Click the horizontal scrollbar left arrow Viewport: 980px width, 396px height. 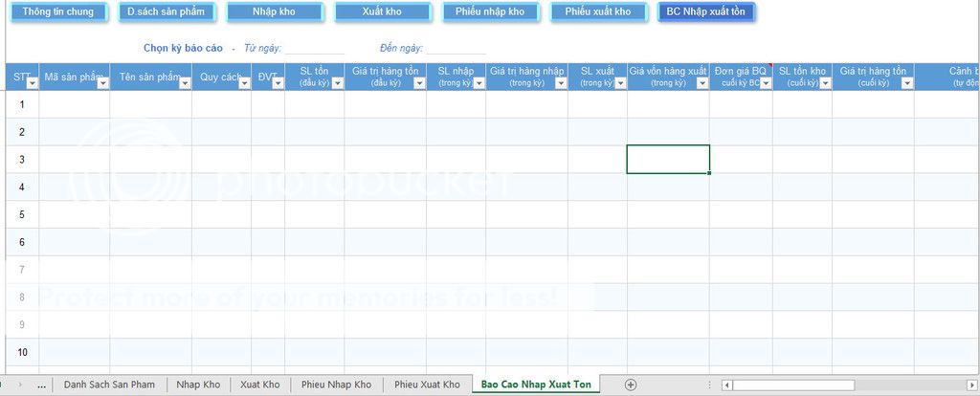[x=727, y=385]
